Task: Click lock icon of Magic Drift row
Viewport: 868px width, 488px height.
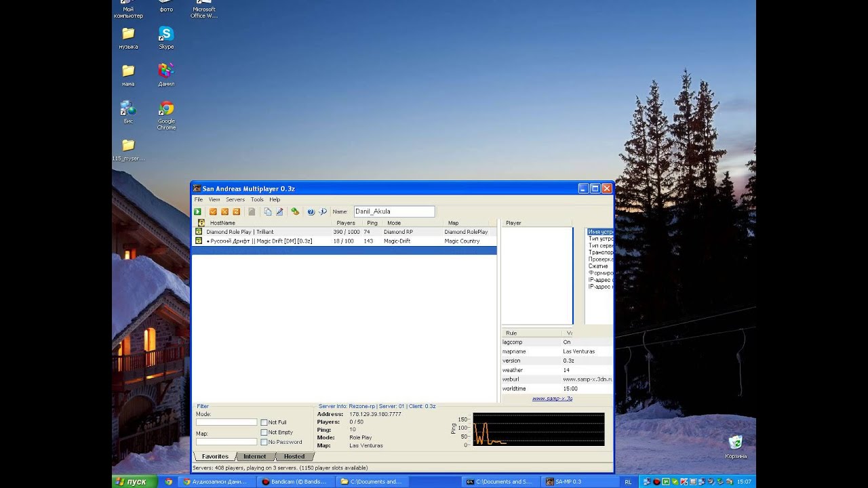Action: (199, 241)
